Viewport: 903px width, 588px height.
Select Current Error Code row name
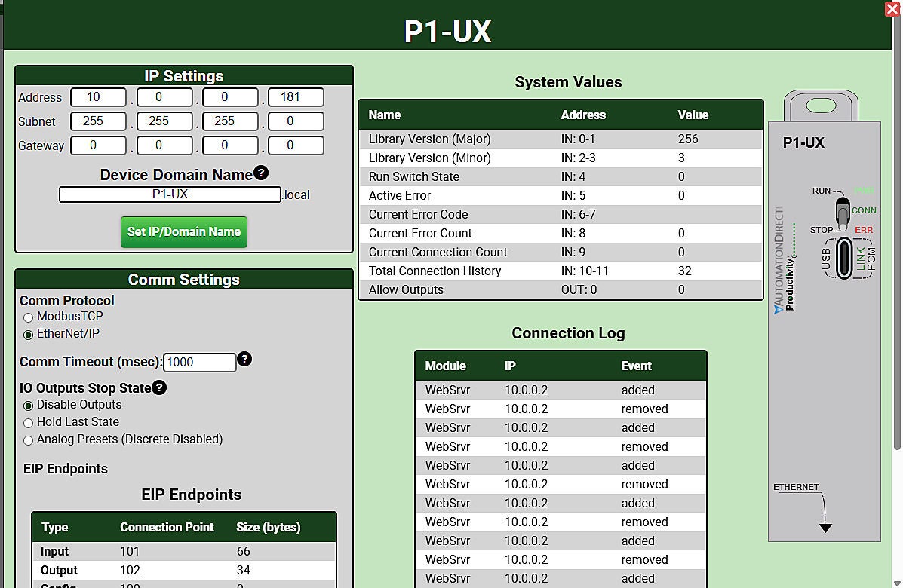tap(418, 215)
